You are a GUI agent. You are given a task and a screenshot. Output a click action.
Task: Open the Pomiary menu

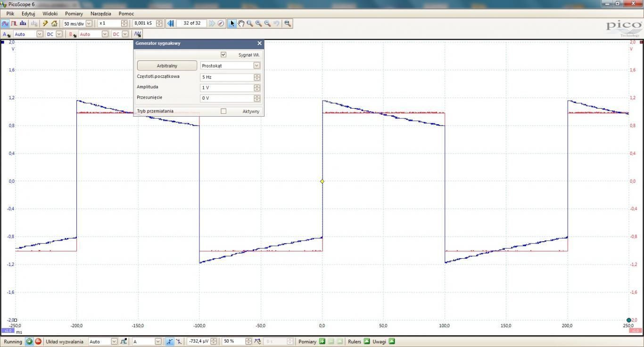(74, 14)
